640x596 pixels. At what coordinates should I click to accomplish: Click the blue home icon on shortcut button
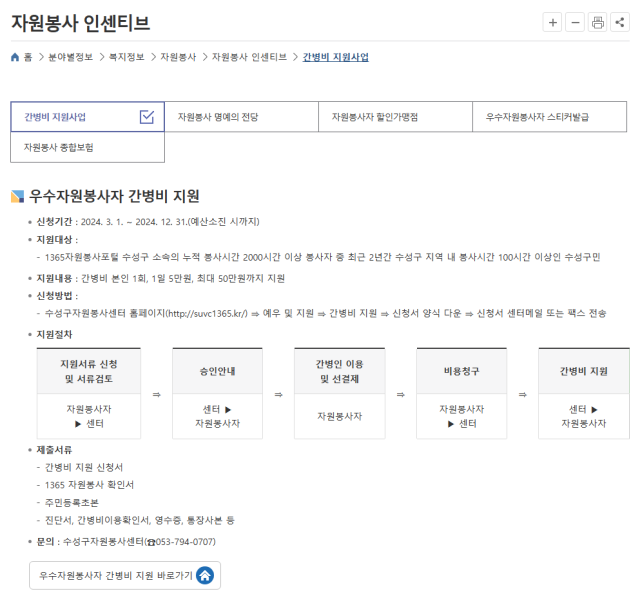[x=204, y=575]
